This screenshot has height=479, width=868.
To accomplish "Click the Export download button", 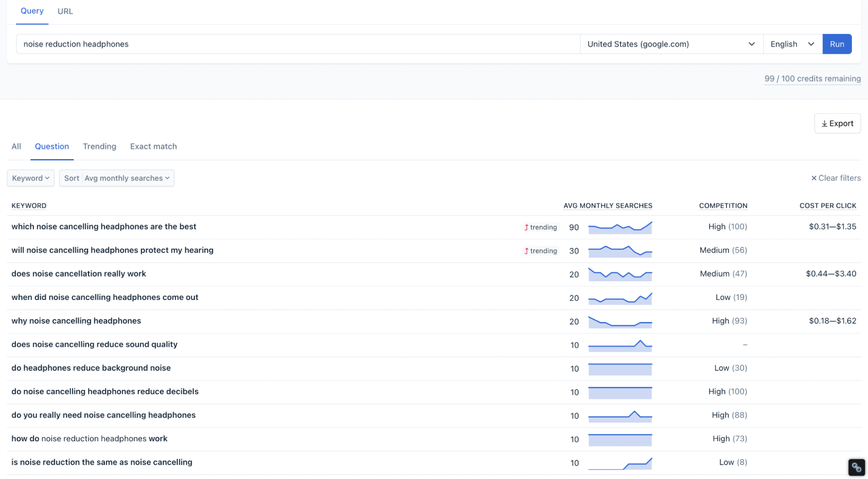I will pyautogui.click(x=837, y=123).
